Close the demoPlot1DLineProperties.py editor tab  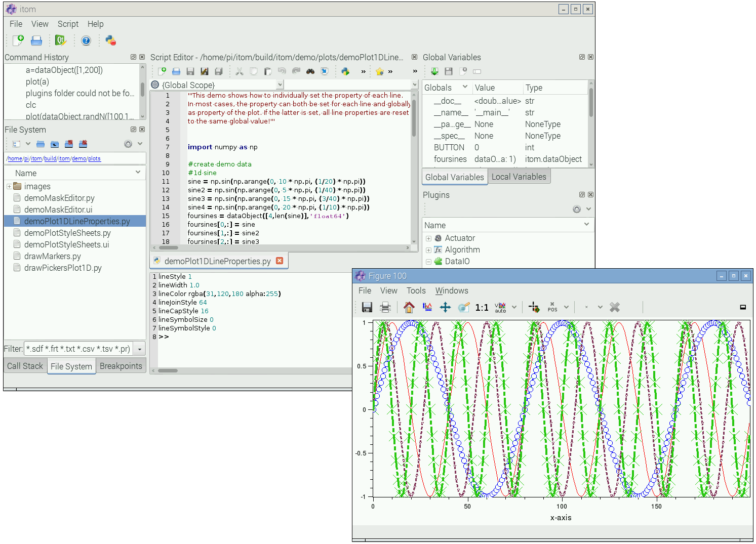[x=280, y=261]
